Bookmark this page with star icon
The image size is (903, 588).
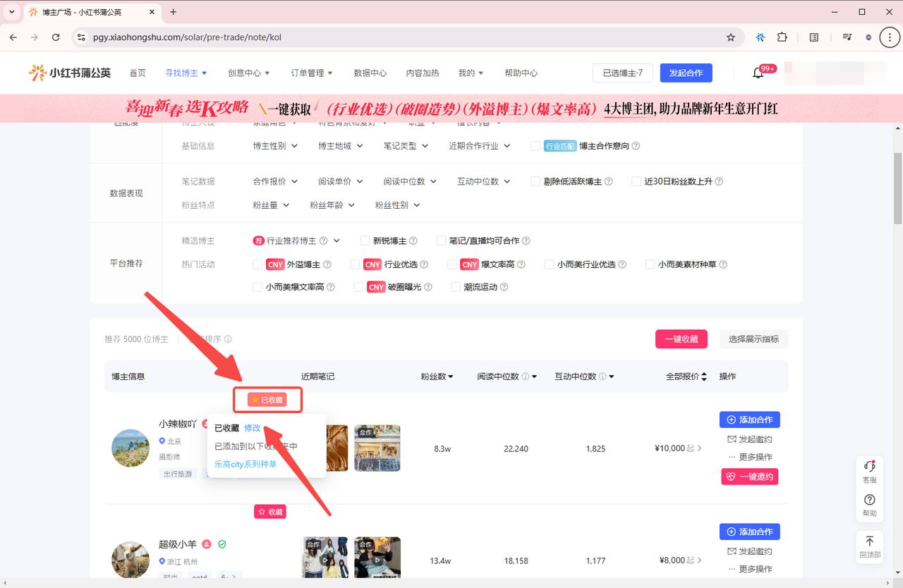click(731, 37)
